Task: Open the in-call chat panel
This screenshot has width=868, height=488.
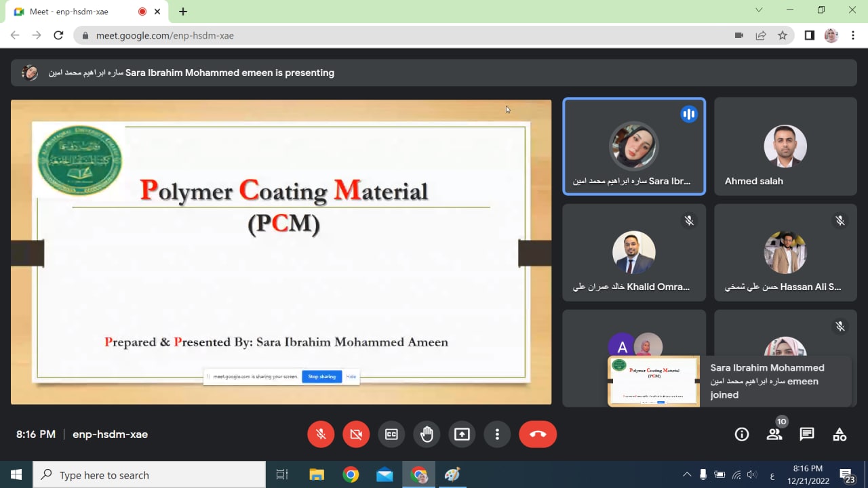Action: [x=807, y=434]
